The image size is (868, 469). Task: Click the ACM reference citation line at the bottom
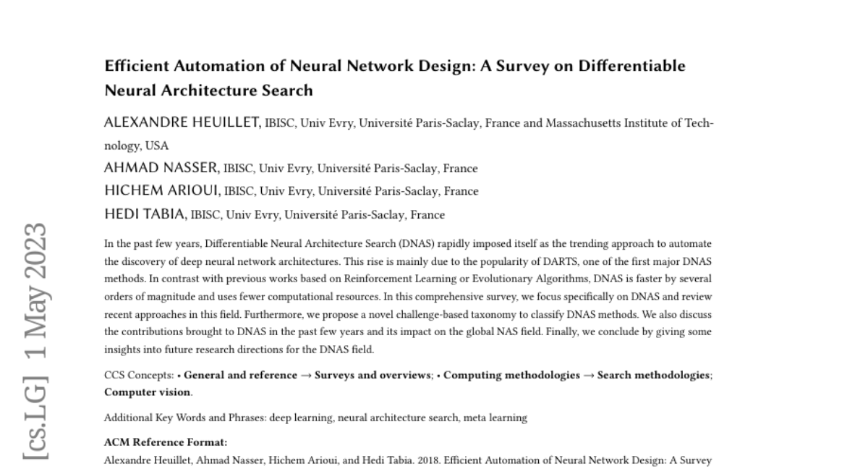[x=408, y=460]
